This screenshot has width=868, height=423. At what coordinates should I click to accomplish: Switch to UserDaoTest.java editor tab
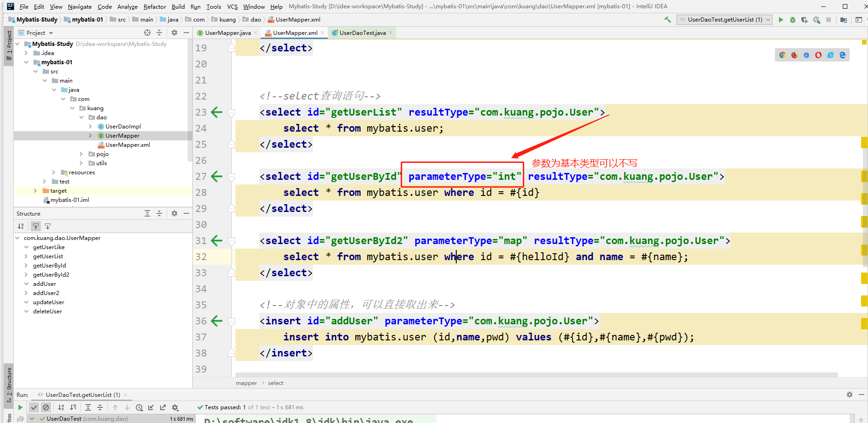362,33
